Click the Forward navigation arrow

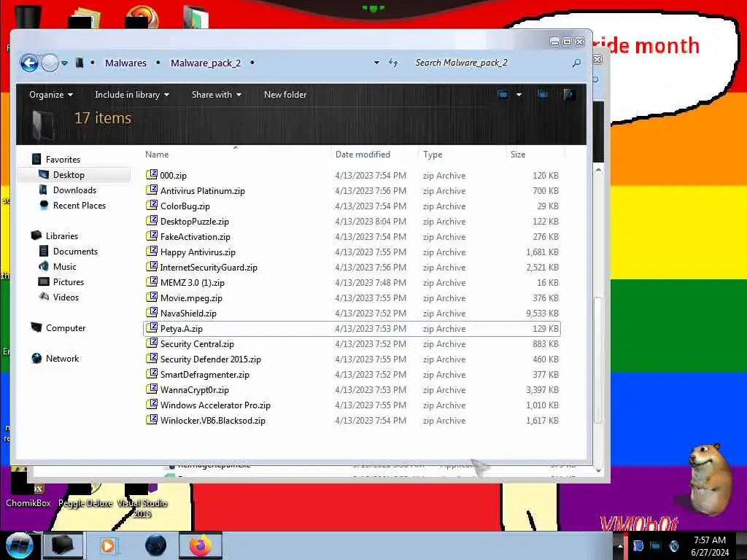[50, 63]
